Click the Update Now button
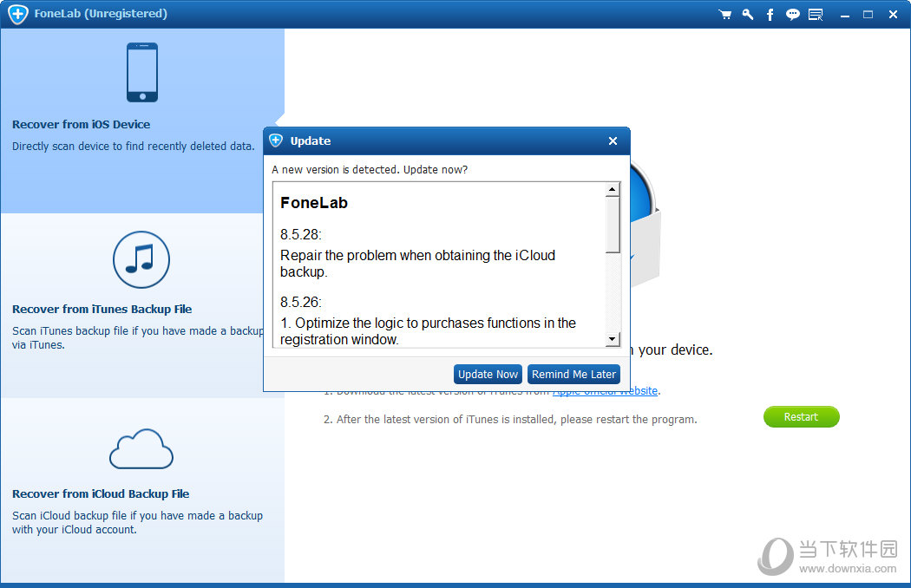 point(488,374)
